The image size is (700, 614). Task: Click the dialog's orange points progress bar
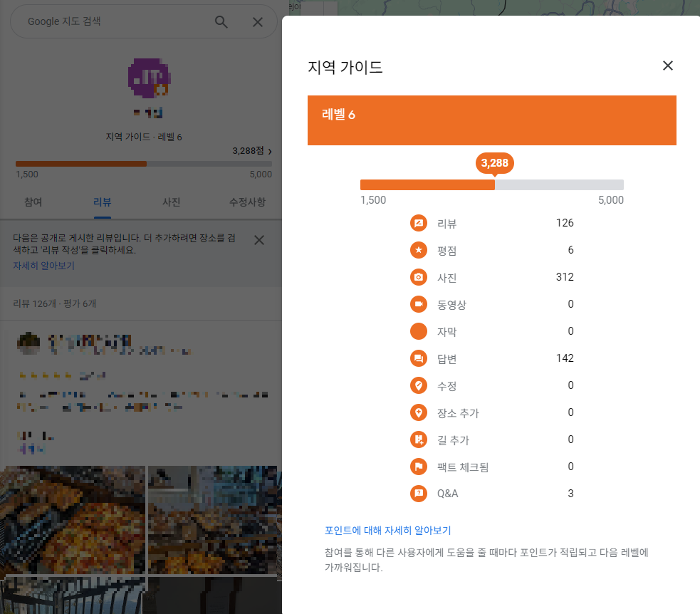(x=492, y=185)
